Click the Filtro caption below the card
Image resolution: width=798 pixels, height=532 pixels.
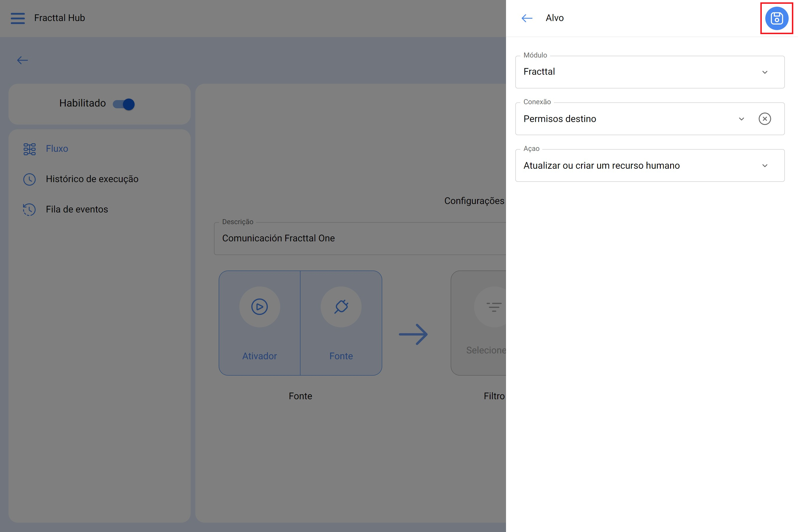[x=494, y=396]
